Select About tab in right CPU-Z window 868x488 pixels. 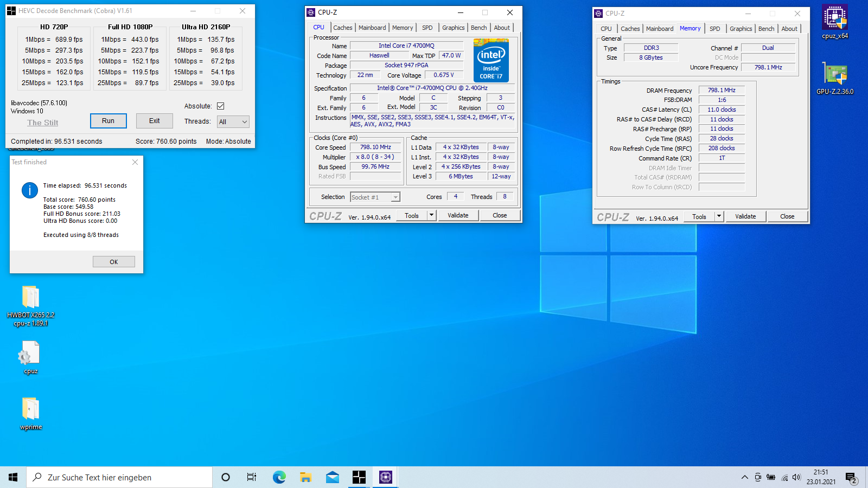click(x=789, y=29)
